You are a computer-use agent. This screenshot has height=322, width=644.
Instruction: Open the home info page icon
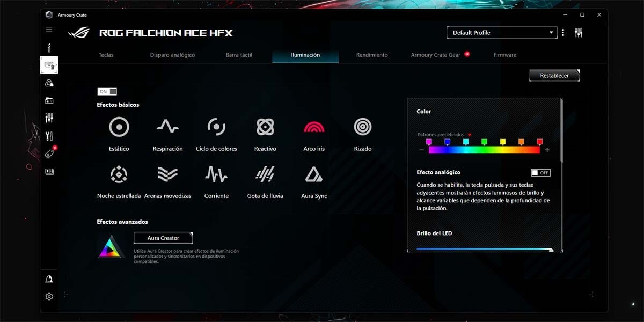click(x=49, y=48)
